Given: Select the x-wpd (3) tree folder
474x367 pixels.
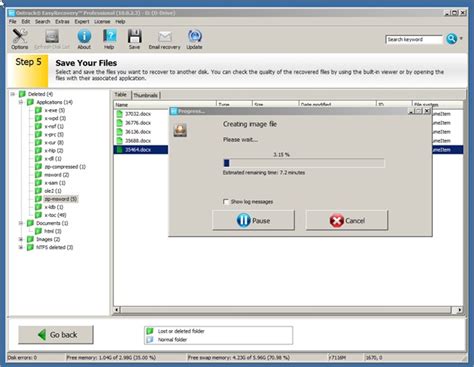Looking at the screenshot, I should pyautogui.click(x=55, y=118).
